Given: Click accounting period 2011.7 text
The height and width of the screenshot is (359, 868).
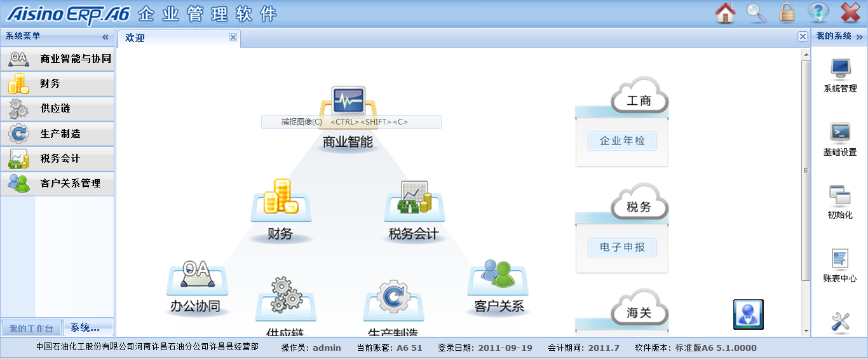Looking at the screenshot, I should click(604, 348).
